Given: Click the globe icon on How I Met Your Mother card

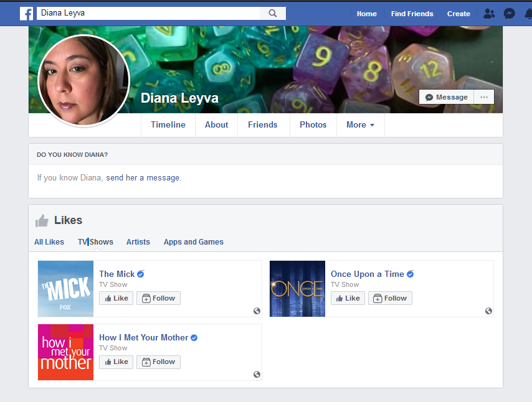Looking at the screenshot, I should click(257, 374).
